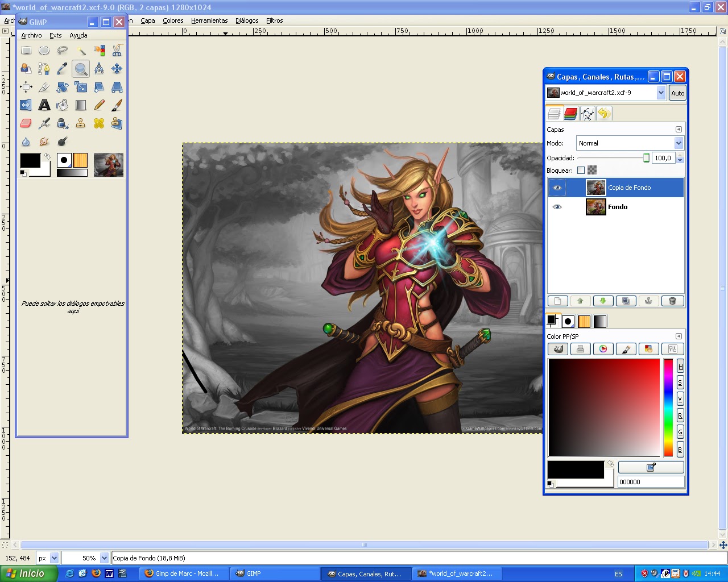
Task: Reset toolbox colors to black and white
Action: [x=23, y=173]
